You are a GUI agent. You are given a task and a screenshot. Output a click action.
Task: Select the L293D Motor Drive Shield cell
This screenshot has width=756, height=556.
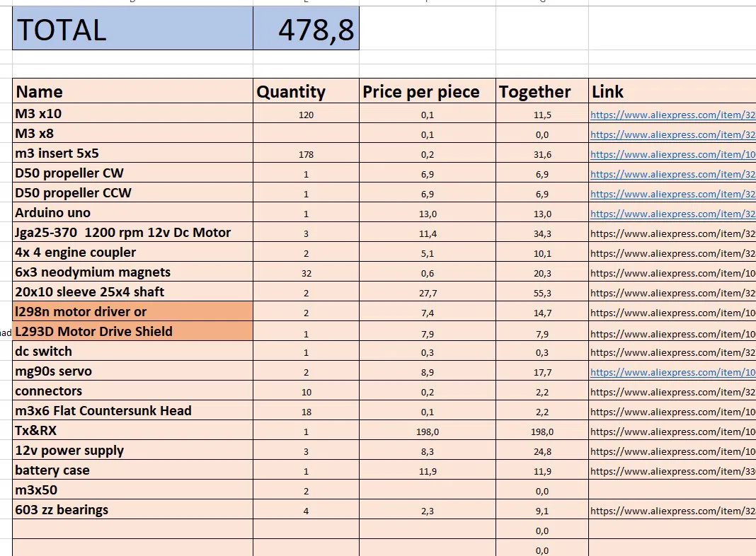point(132,332)
